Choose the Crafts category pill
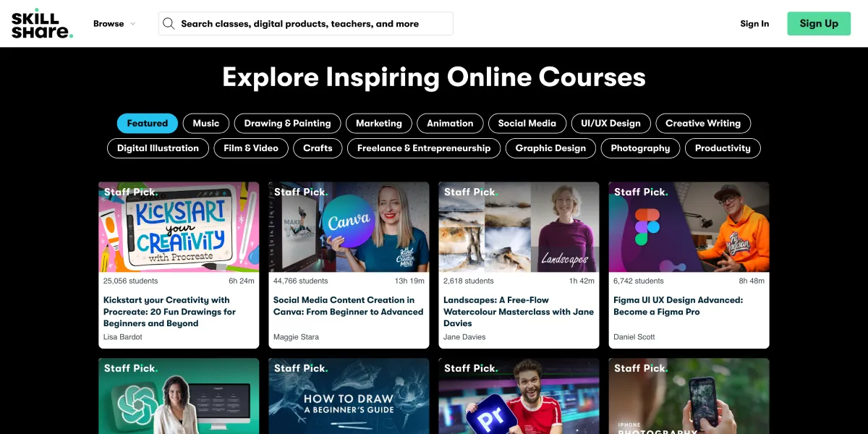Screen dimensions: 868x434 (x=318, y=148)
